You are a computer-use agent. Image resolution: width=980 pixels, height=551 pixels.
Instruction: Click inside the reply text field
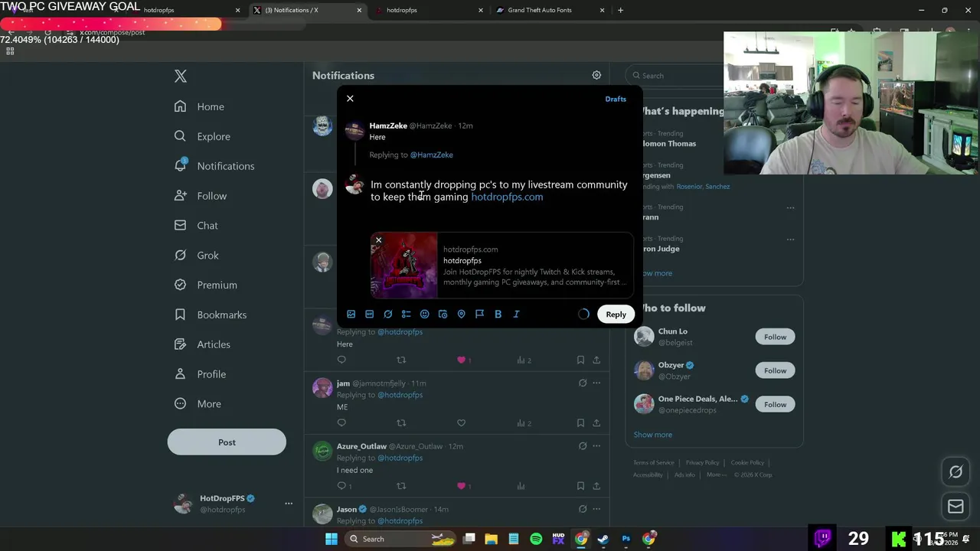point(499,191)
